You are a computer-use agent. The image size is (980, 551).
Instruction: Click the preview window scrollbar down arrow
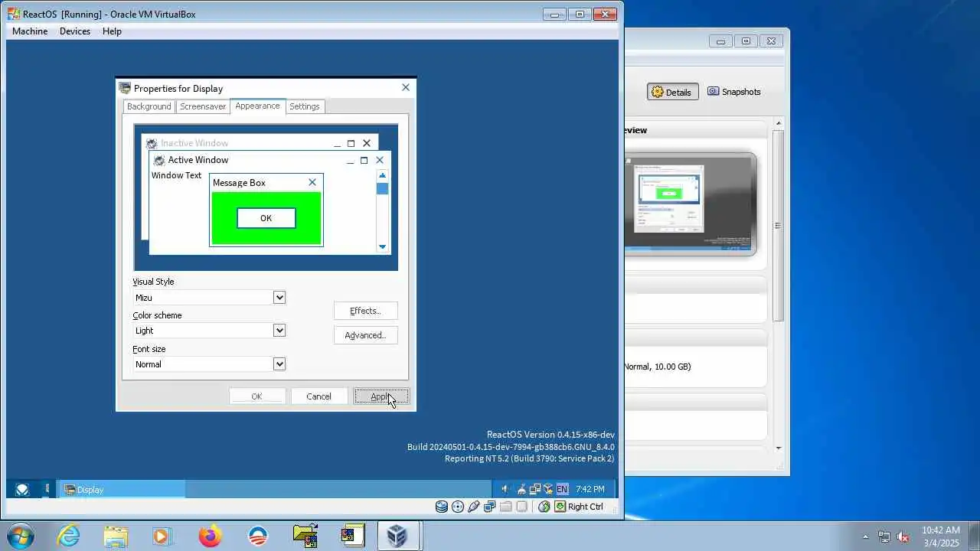pos(382,246)
